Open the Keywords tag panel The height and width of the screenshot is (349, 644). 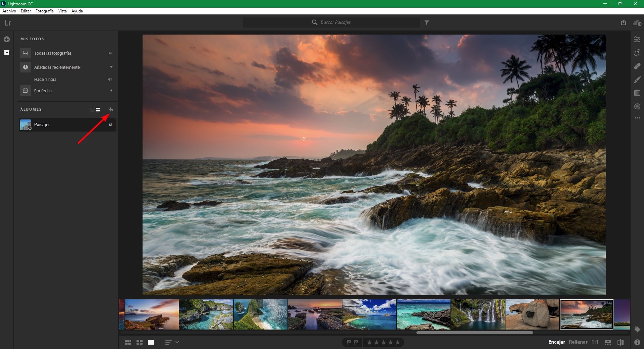pos(637,329)
